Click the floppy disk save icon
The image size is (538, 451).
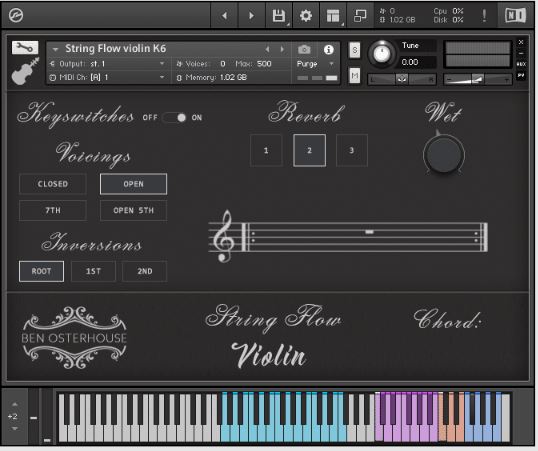pos(279,15)
